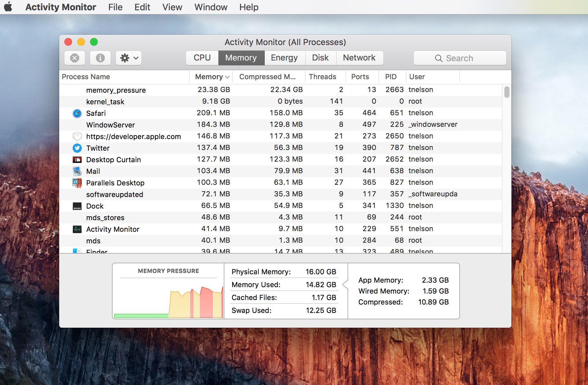The width and height of the screenshot is (588, 385).
Task: Sort by the User column
Action: coord(433,77)
